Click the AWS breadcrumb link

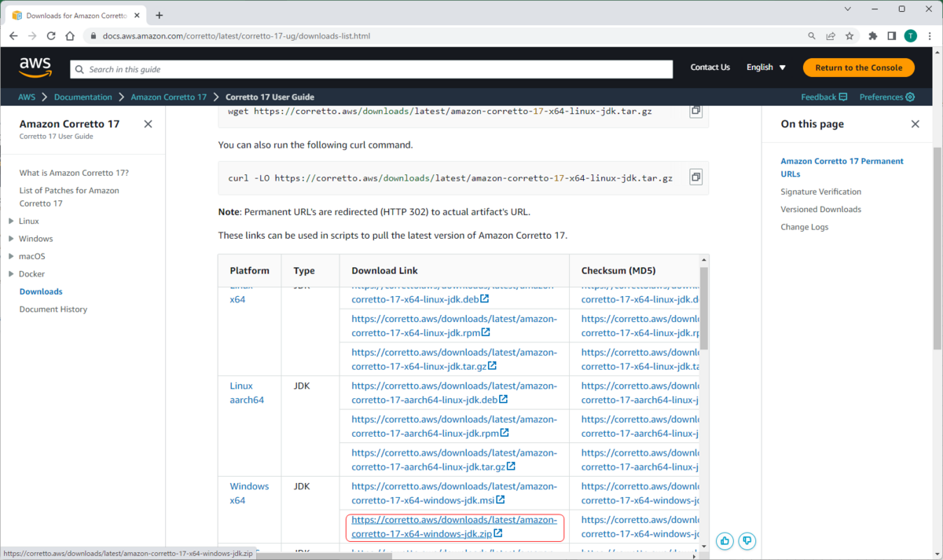(x=27, y=97)
